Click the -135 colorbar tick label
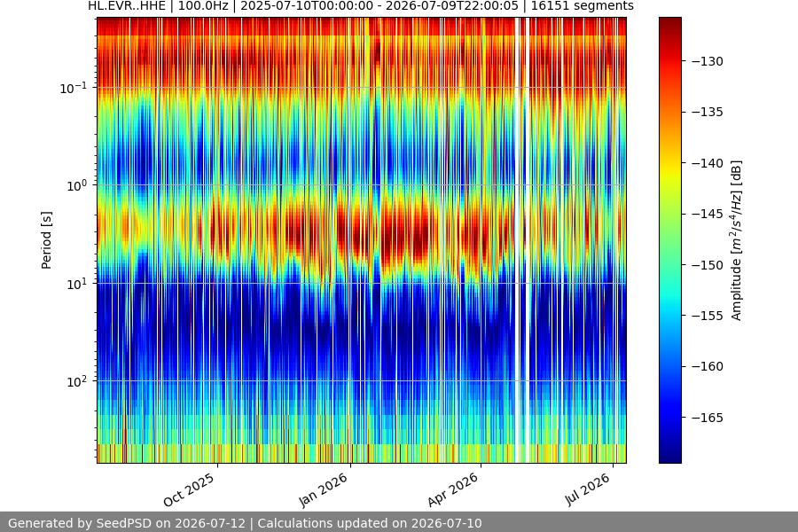Viewport: 798px width, 532px height. click(x=708, y=112)
